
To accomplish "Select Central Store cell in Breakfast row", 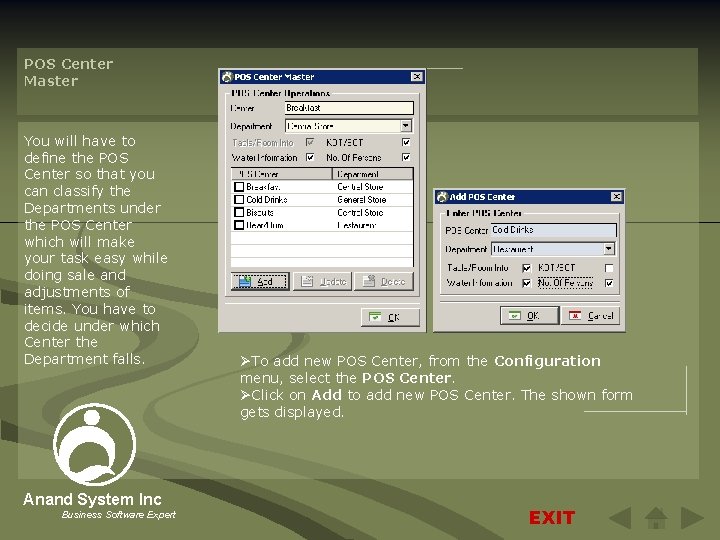I will tap(360, 187).
